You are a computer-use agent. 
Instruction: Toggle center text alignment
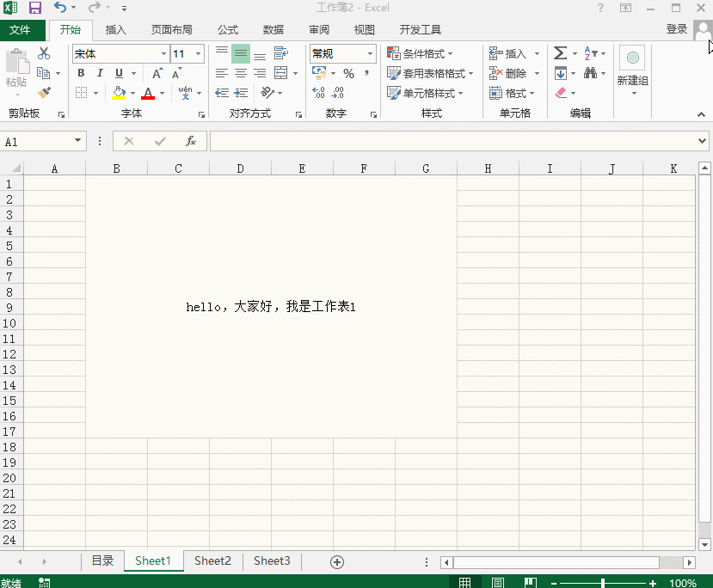[x=241, y=73]
